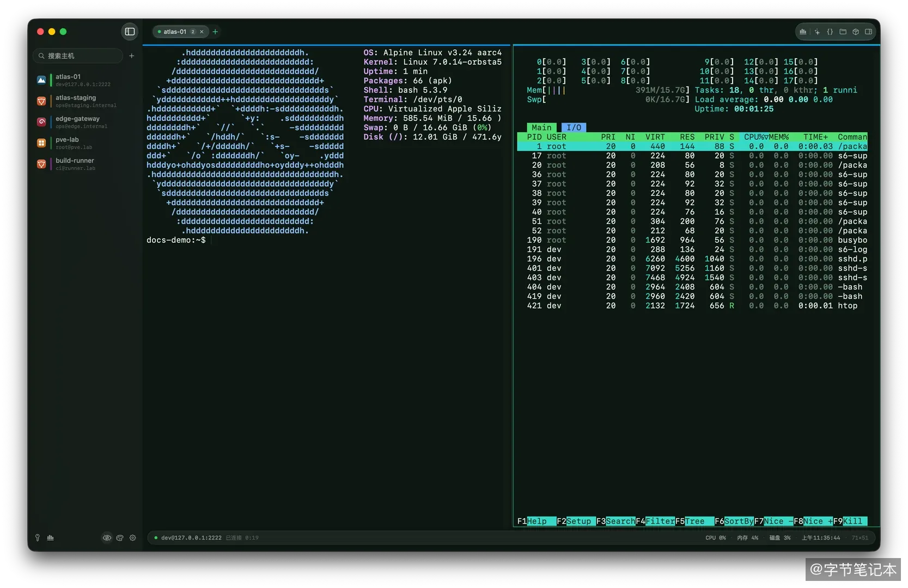
Task: Select highlighted htop row PID 1 root
Action: tap(692, 146)
